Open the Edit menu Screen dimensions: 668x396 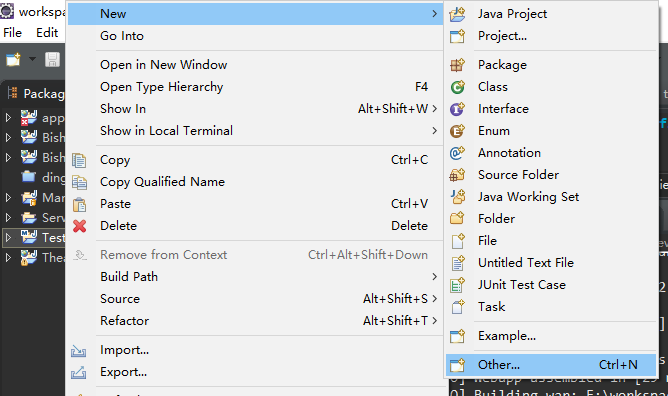pos(47,33)
